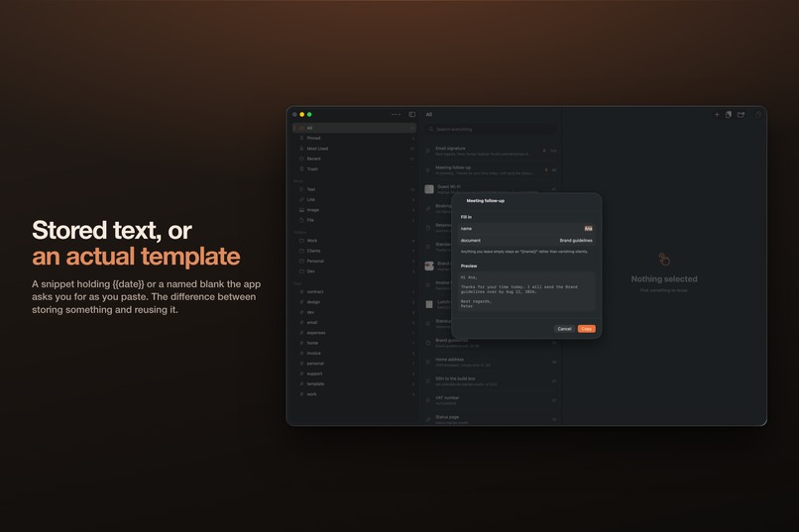Click the Search everything field
Viewport: 799px width, 532px height.
(x=492, y=130)
